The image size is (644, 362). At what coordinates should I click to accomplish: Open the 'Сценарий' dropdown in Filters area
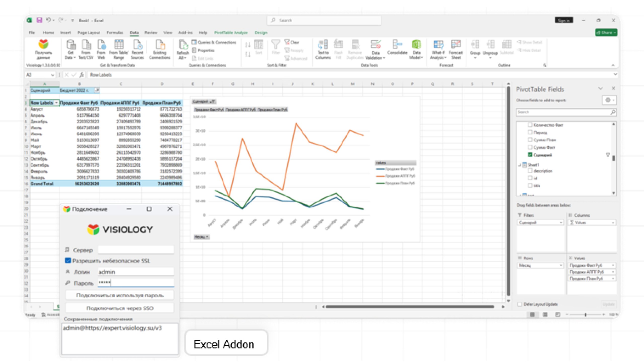[560, 222]
